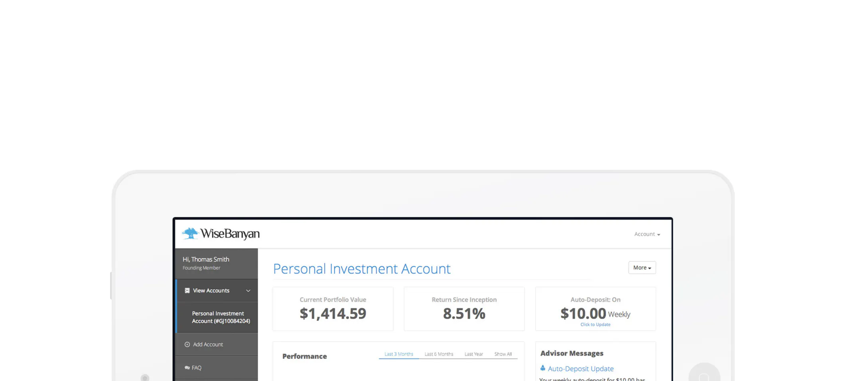Image resolution: width=868 pixels, height=381 pixels.
Task: Click the Current Portfolio Value card
Action: 333,309
